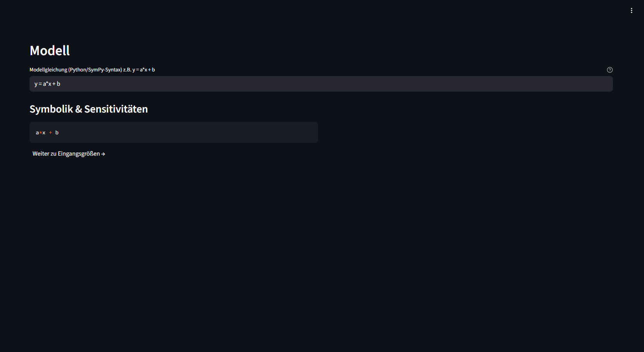Viewport: 644px width, 352px height.
Task: Click the Modell heading
Action: pyautogui.click(x=50, y=50)
